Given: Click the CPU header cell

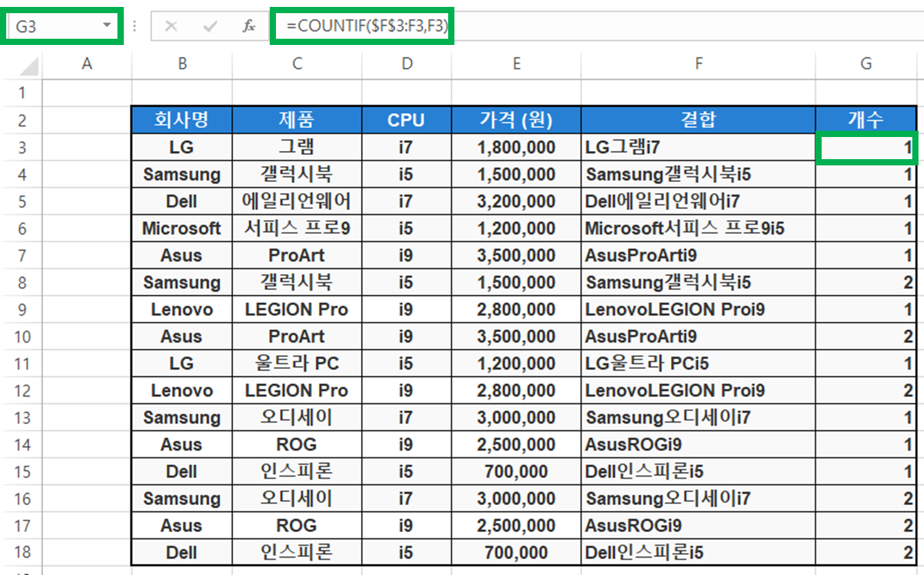Looking at the screenshot, I should pyautogui.click(x=407, y=120).
